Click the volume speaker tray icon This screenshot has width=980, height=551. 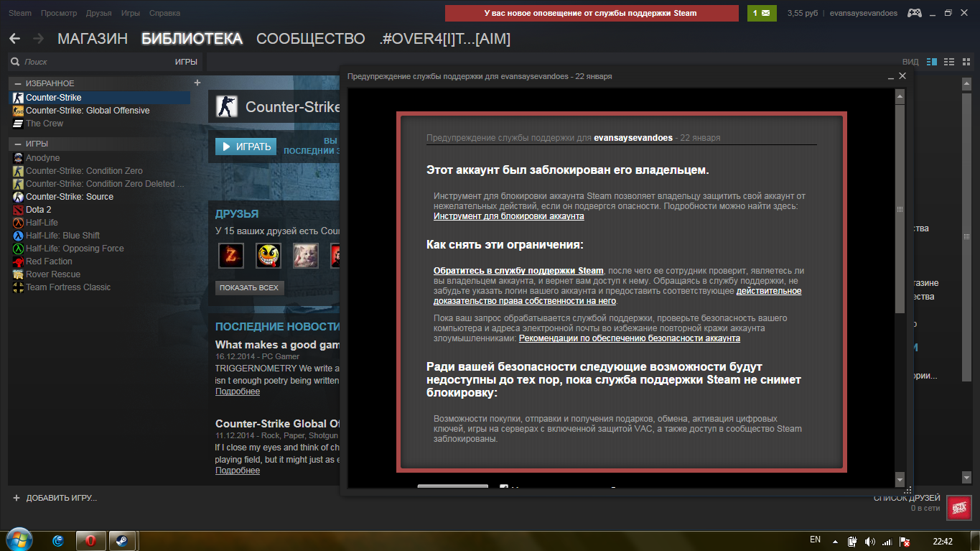click(870, 541)
